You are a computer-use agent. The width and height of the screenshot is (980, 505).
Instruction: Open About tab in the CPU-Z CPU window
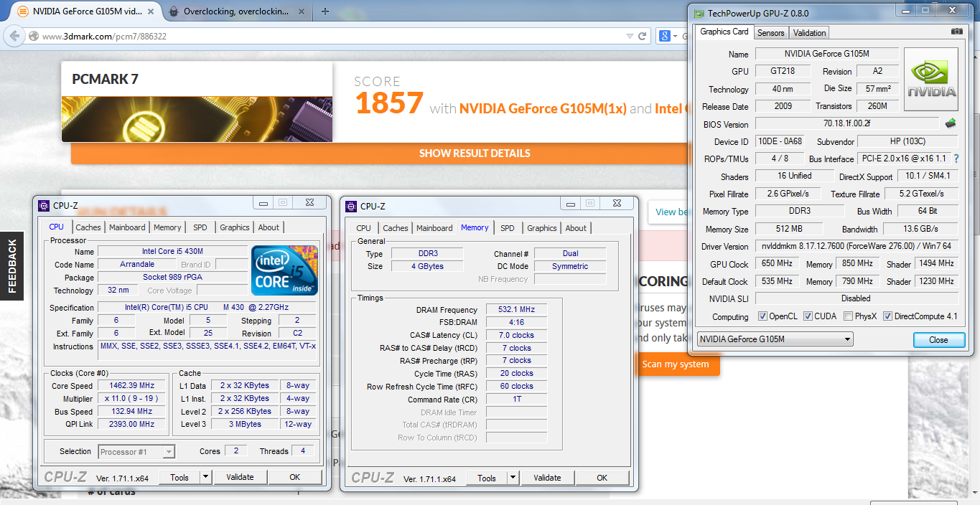[x=269, y=227]
